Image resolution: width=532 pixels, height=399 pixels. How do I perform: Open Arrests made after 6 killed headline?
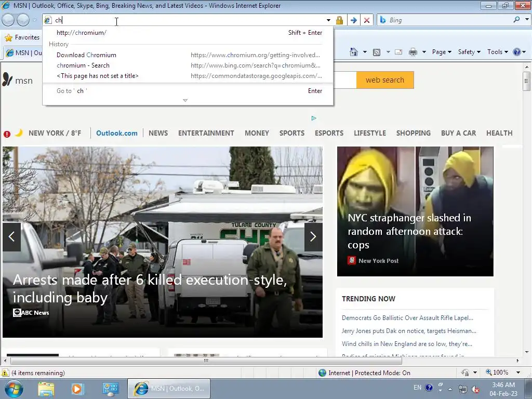coord(150,288)
